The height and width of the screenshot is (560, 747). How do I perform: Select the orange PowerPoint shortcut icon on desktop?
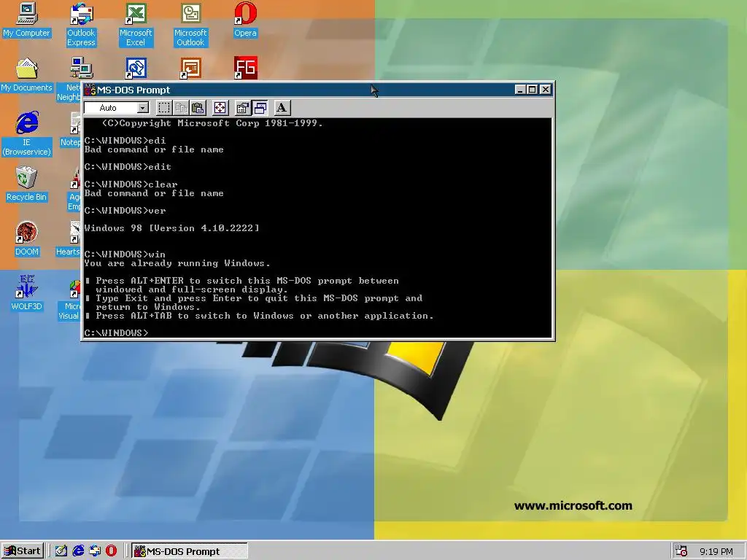point(190,69)
